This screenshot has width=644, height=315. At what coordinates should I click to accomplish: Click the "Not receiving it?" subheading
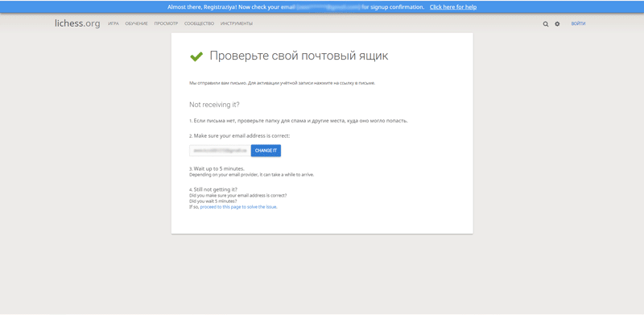pos(214,105)
